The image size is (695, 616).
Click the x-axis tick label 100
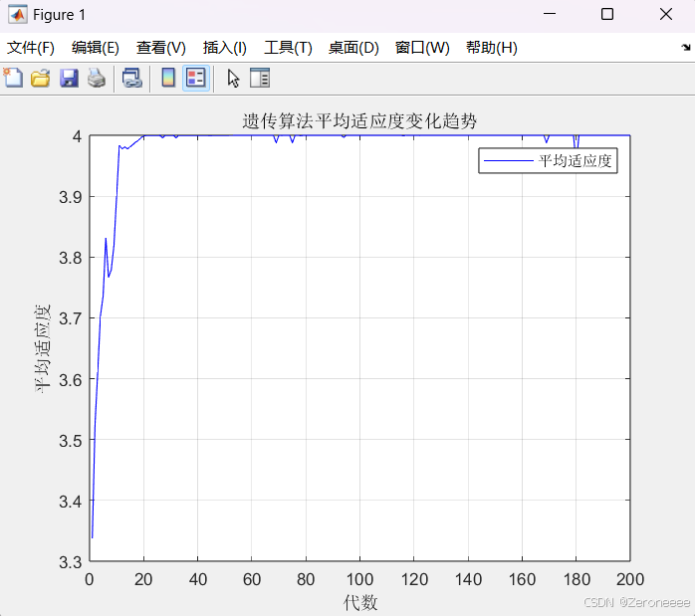click(x=359, y=579)
